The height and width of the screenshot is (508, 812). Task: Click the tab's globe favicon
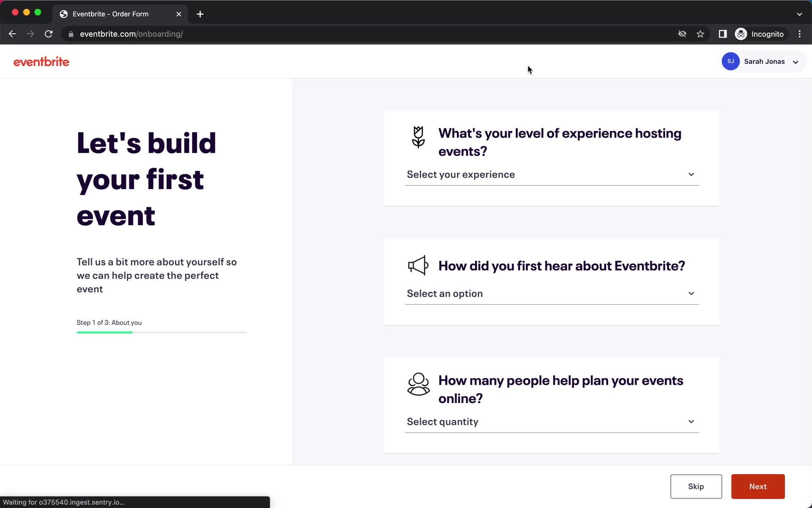pyautogui.click(x=64, y=14)
